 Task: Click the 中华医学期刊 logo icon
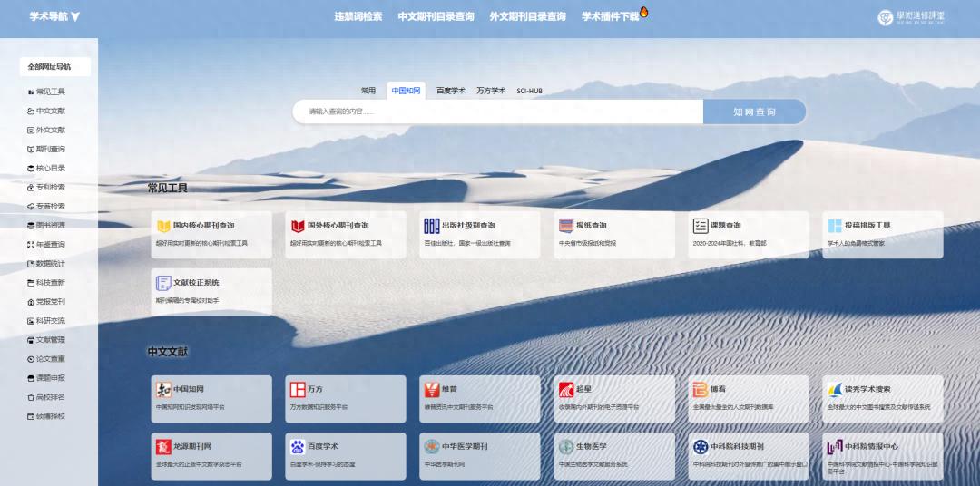[x=432, y=447]
